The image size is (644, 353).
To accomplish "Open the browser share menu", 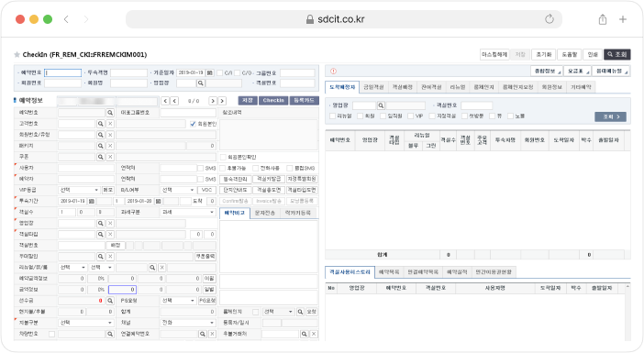I will point(603,19).
